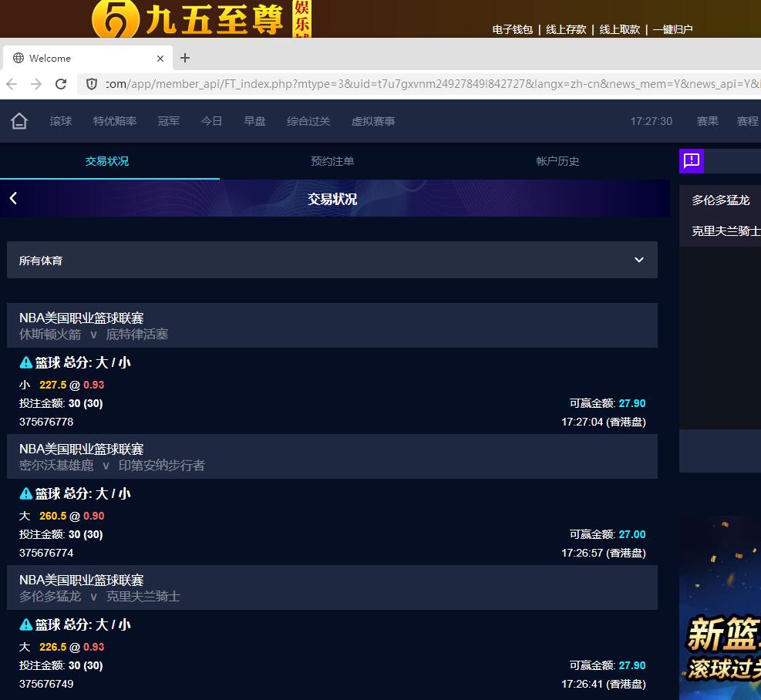Switch to the 交易状况 tab
The width and height of the screenshot is (761, 700).
(x=107, y=161)
